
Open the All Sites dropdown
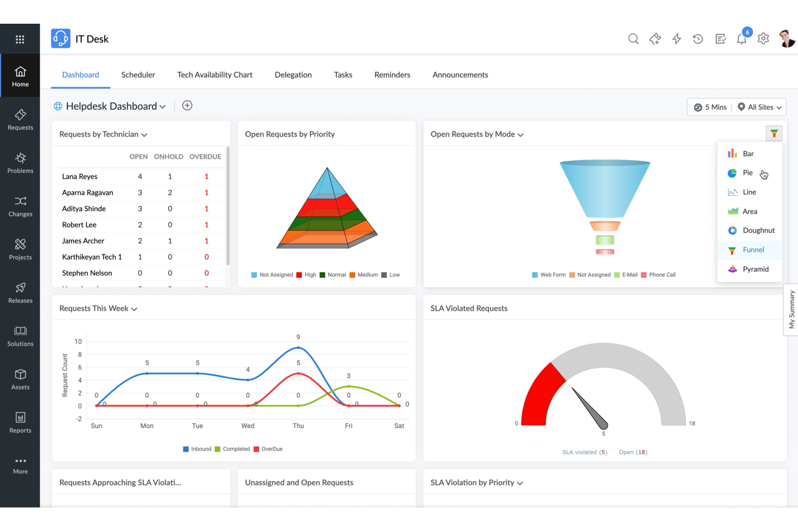click(x=759, y=107)
